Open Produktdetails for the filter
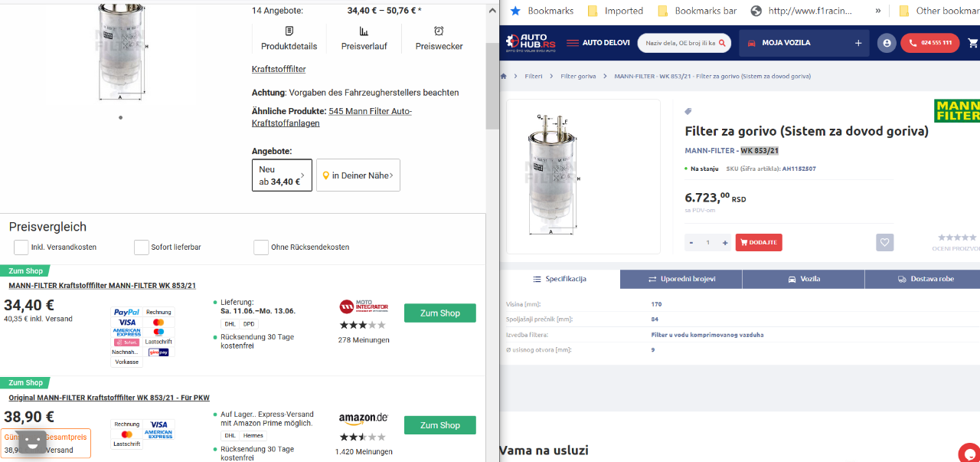The height and width of the screenshot is (462, 980). pyautogui.click(x=289, y=38)
